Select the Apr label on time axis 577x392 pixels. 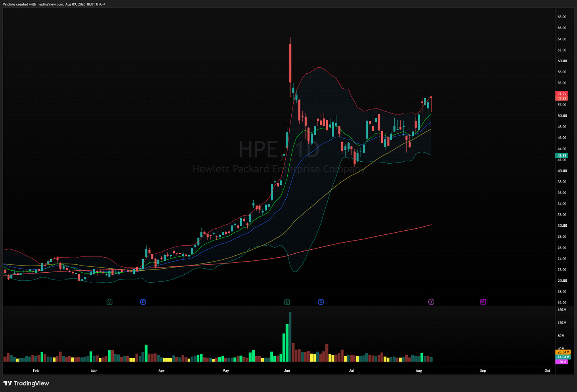point(161,371)
